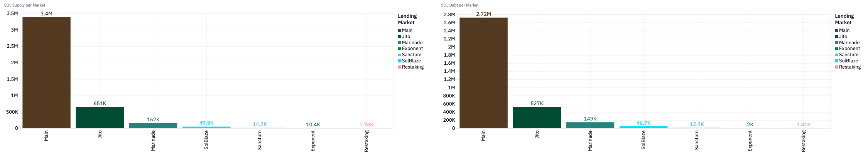Click Restaking axis label in Supply chart

coord(366,141)
